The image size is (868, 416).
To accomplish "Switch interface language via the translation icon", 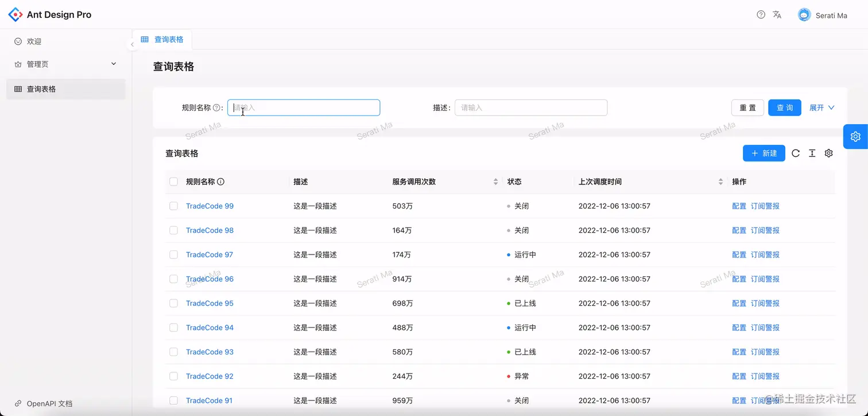I will point(777,14).
